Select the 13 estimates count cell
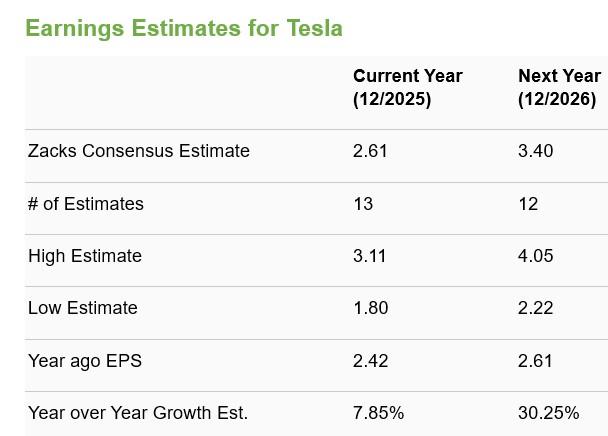 (x=363, y=204)
